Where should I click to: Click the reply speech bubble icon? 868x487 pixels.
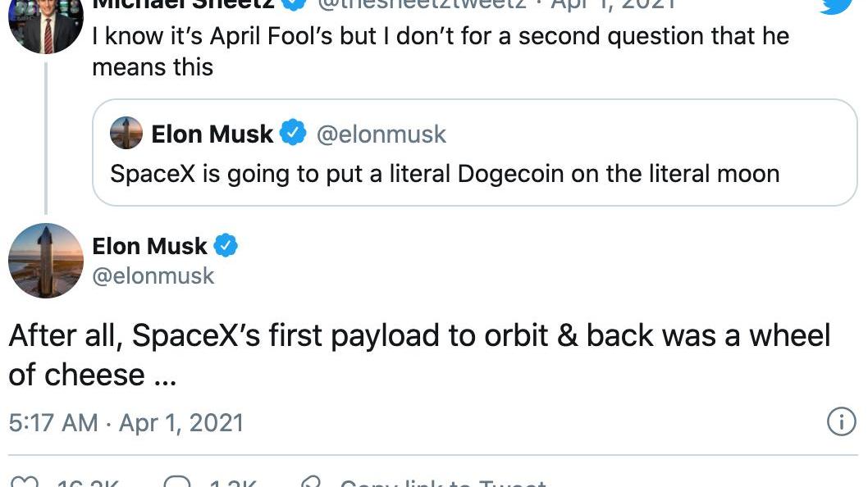point(177,483)
